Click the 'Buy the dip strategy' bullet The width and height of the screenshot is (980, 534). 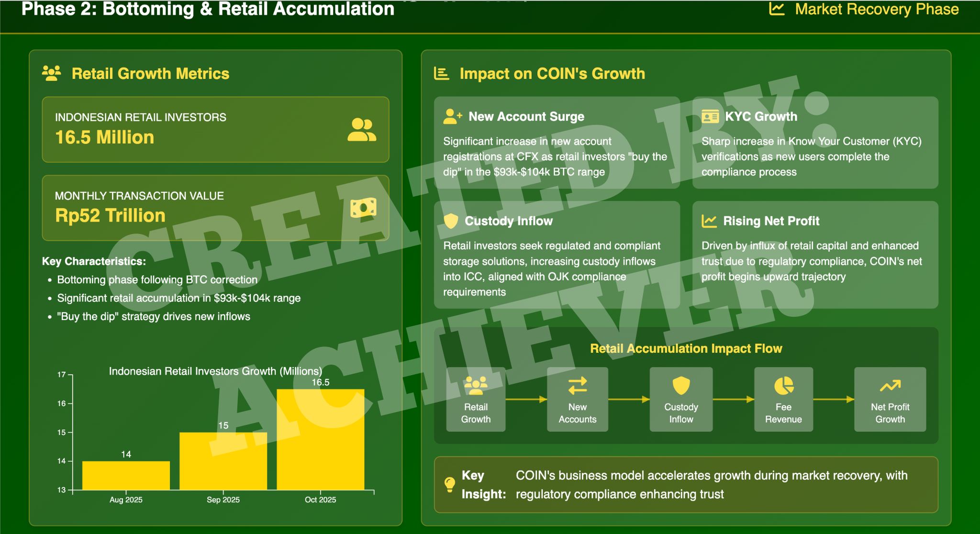click(x=154, y=316)
